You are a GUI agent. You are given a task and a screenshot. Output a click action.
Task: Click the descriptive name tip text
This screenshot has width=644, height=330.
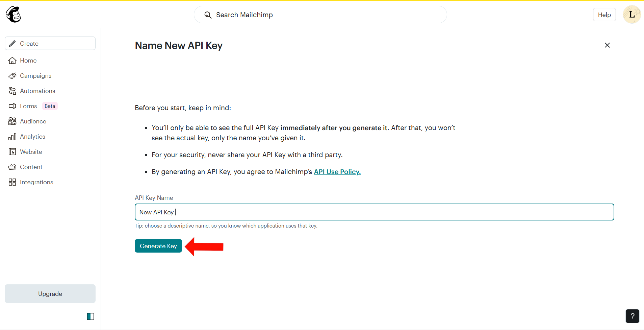coord(226,226)
